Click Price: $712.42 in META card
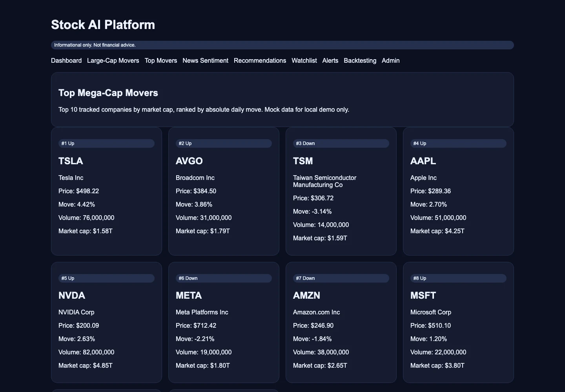 196,326
